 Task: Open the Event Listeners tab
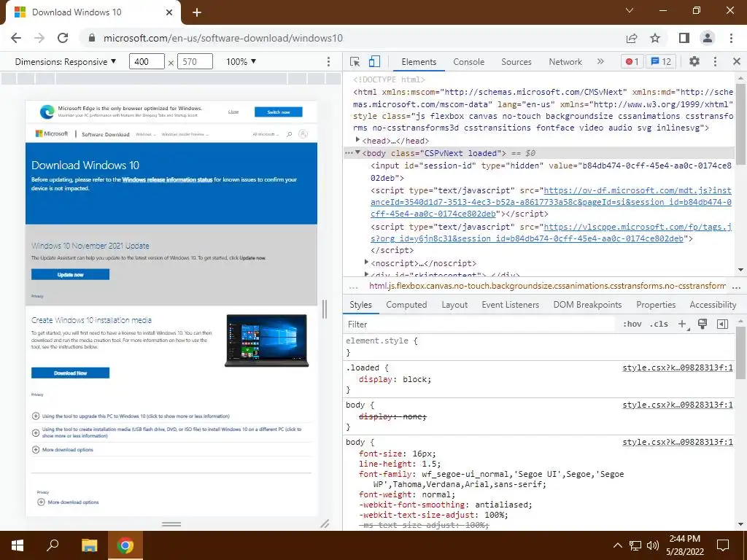(x=510, y=305)
